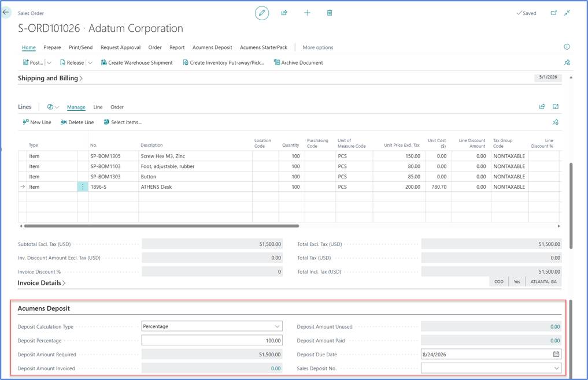Select the Line tab in Lines
The height and width of the screenshot is (380, 588).
pyautogui.click(x=98, y=107)
